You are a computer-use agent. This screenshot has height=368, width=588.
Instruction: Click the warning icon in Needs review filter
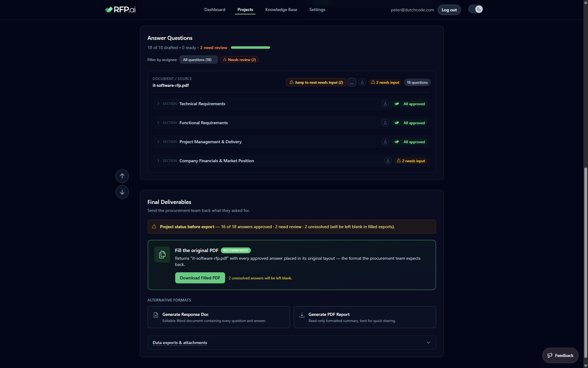pyautogui.click(x=225, y=59)
